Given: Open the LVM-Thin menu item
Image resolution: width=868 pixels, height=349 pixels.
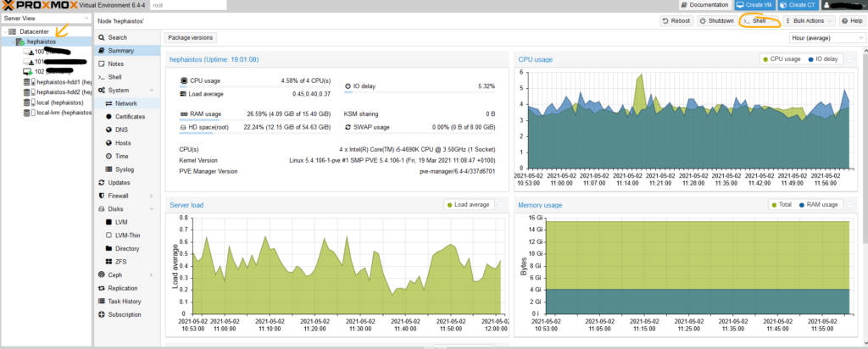Looking at the screenshot, I should point(127,235).
